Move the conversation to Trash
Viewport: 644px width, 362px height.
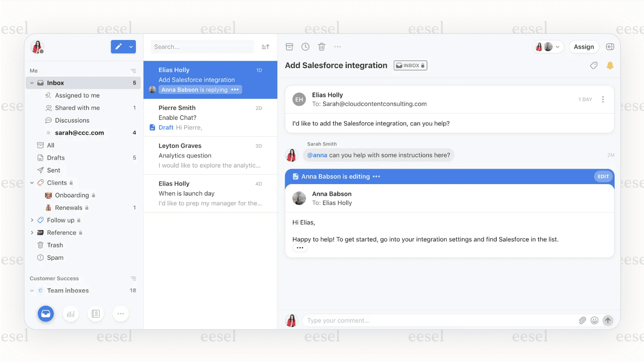coord(321,46)
